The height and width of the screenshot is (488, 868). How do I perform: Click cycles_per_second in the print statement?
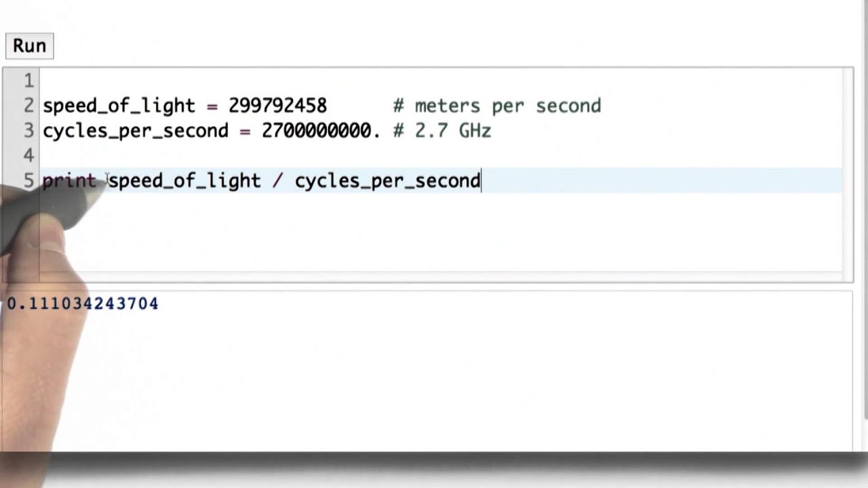pos(387,181)
